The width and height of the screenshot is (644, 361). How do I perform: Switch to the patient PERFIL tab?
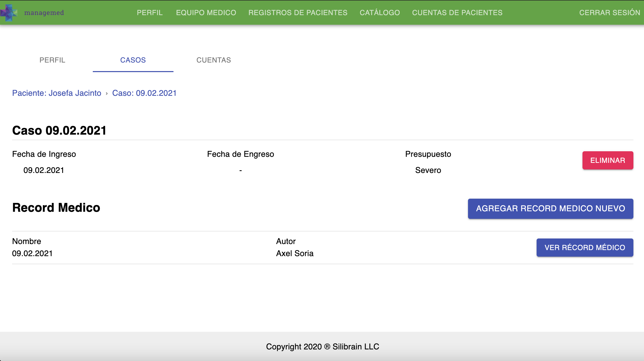(52, 60)
